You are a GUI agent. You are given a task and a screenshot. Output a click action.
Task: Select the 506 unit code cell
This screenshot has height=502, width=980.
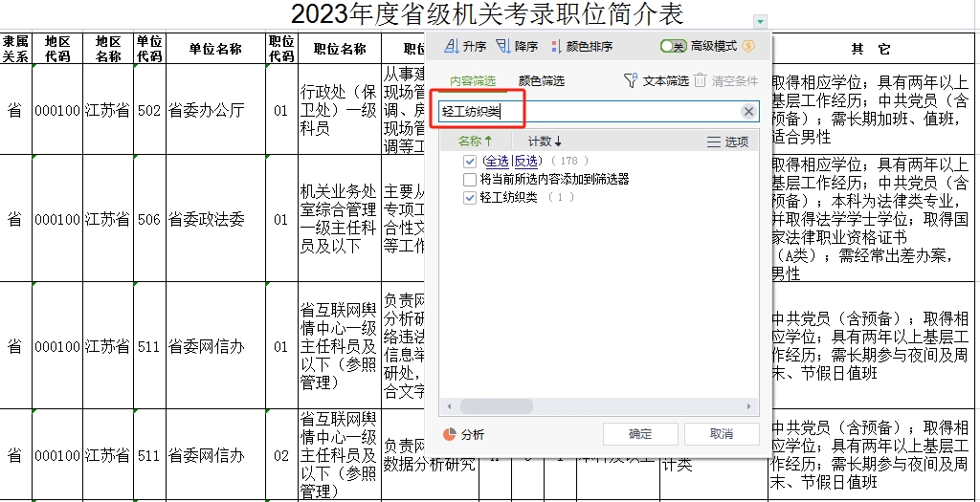(149, 219)
